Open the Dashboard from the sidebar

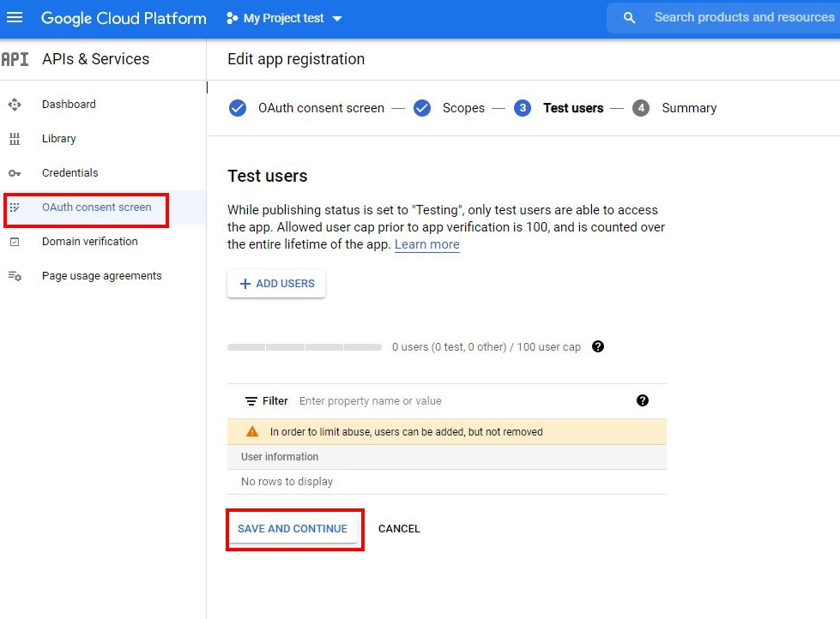point(69,104)
